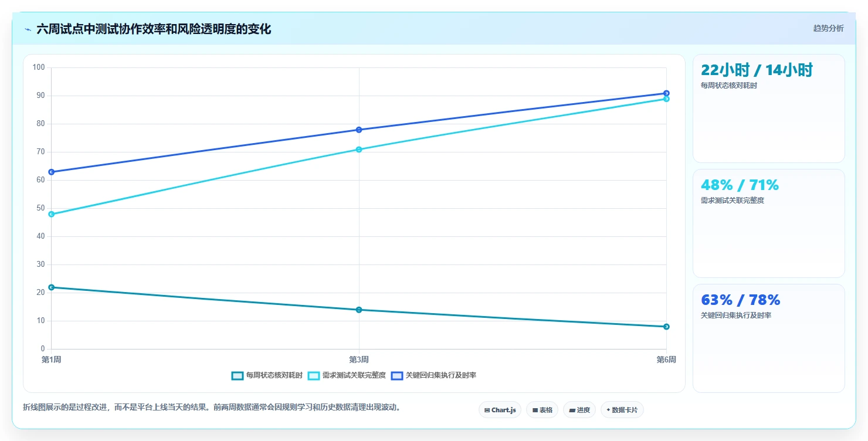The image size is (868, 441).
Task: Toggle the 每周状态核对耗时 legend swatch
Action: click(238, 376)
